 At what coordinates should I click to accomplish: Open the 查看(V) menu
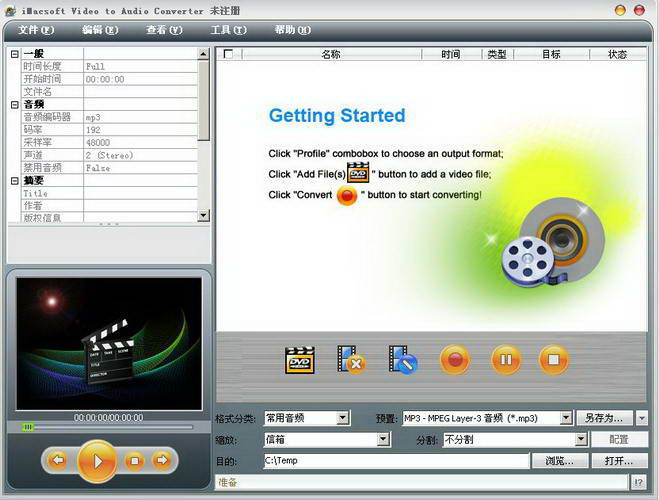coord(164,30)
